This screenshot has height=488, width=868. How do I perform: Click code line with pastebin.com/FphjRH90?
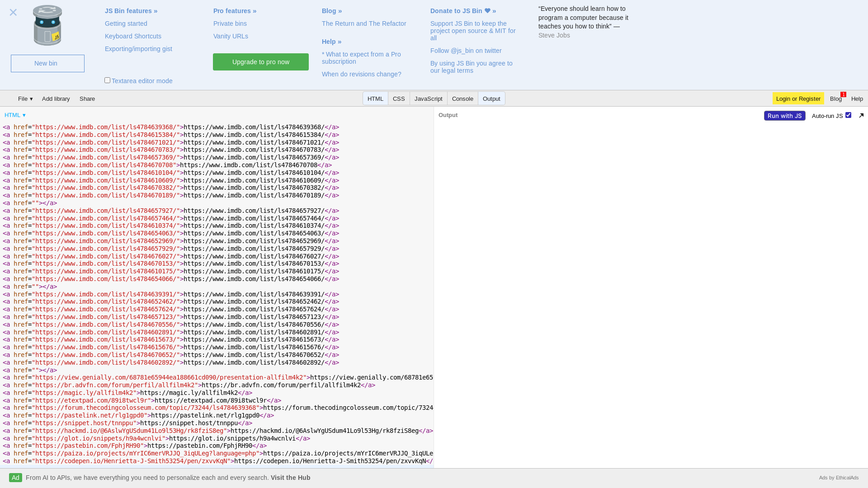[135, 446]
